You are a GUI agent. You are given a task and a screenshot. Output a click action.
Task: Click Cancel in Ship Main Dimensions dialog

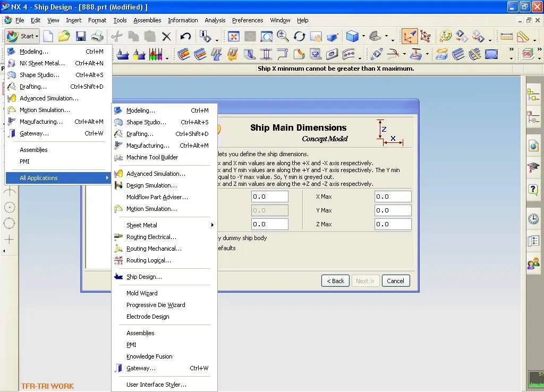tap(395, 281)
